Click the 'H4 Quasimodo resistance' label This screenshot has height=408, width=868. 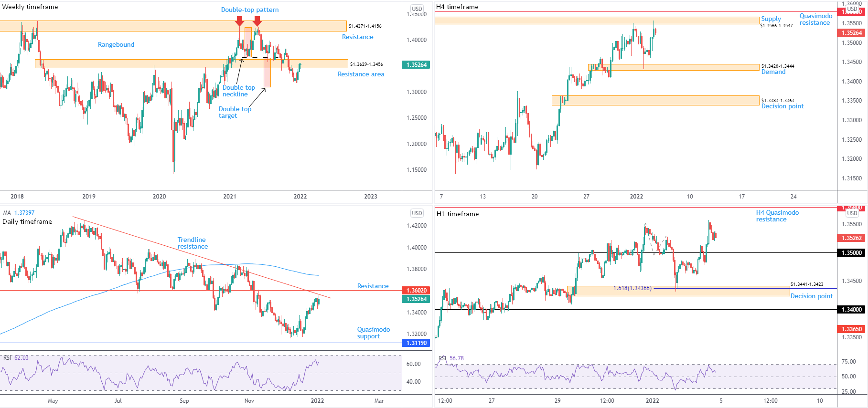coord(777,216)
